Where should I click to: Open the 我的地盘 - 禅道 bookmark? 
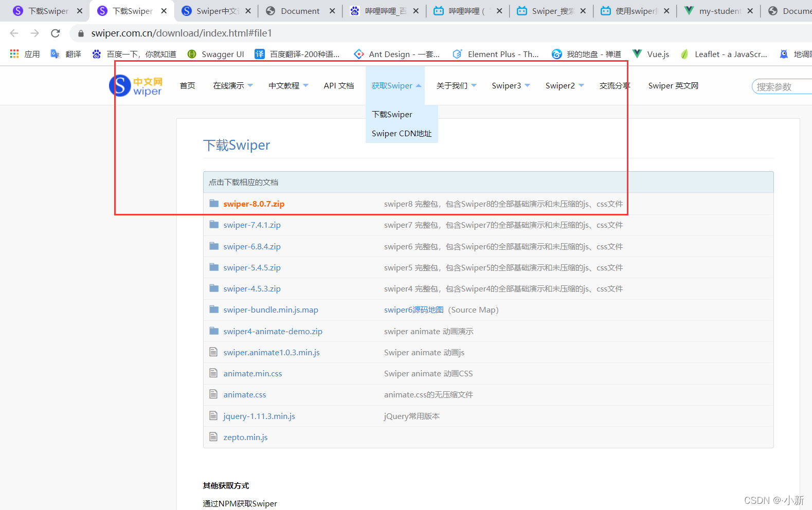click(586, 54)
